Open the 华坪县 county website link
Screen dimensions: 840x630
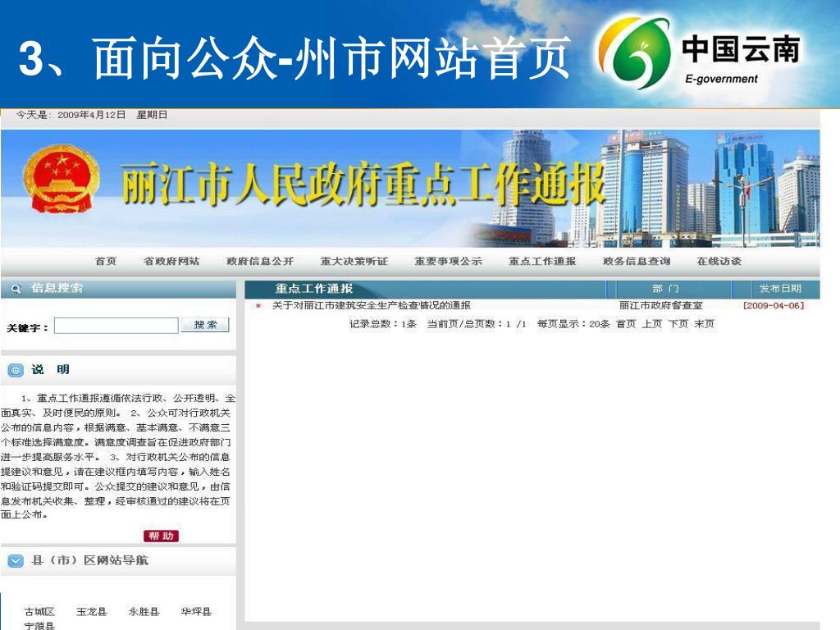click(x=196, y=612)
